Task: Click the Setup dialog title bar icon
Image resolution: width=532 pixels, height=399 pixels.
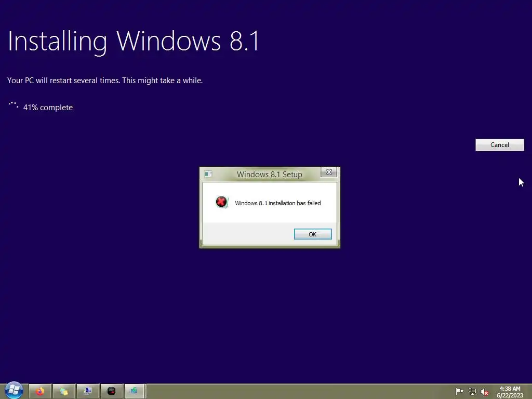Action: point(208,174)
